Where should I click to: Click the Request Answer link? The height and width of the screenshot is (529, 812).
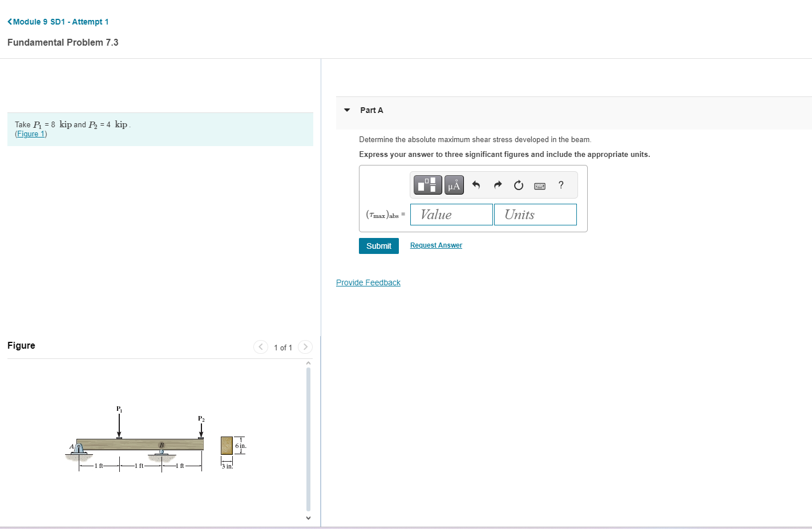coord(435,245)
